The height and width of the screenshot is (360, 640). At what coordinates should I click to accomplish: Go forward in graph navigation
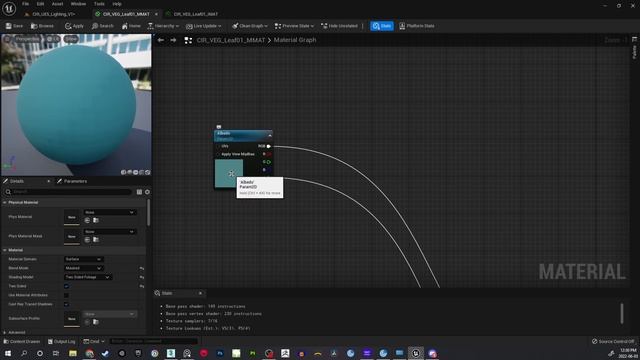(173, 40)
